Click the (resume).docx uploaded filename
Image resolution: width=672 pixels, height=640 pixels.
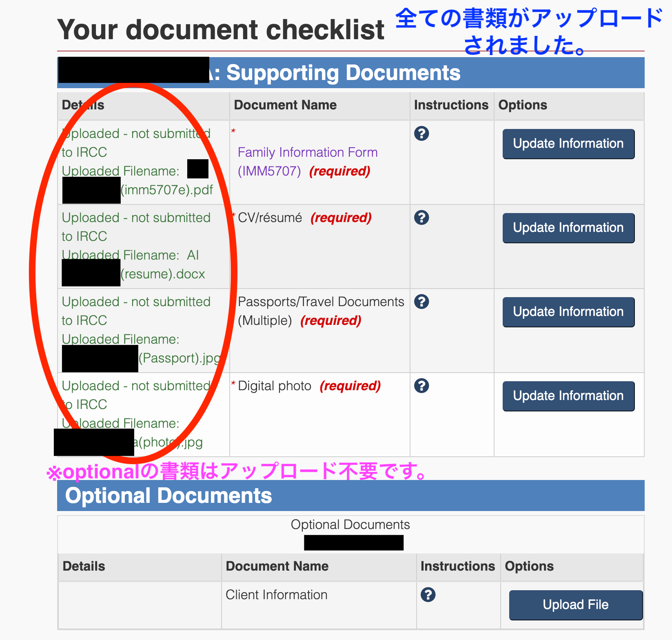coord(163,274)
